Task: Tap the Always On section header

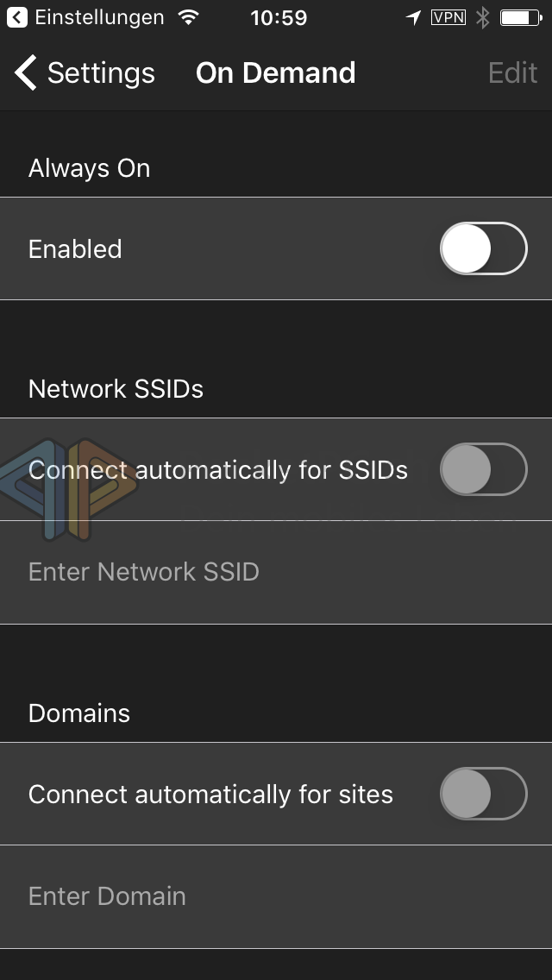Action: click(x=90, y=168)
